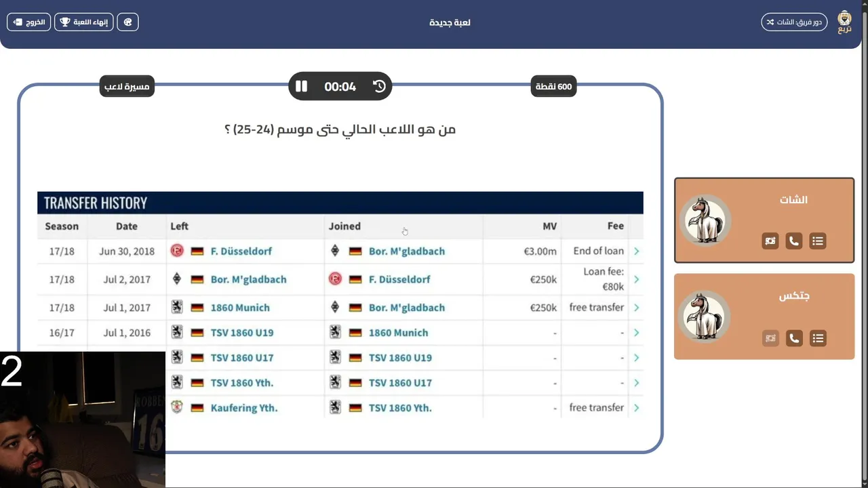Open Bor. M'gladbach link in Jun 30, 2018 row
The width and height of the screenshot is (868, 488).
(407, 251)
